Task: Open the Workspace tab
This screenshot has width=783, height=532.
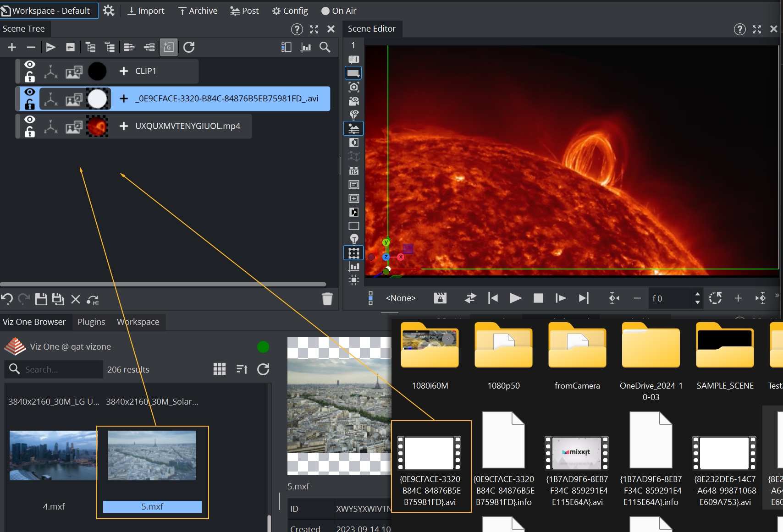Action: coord(138,322)
